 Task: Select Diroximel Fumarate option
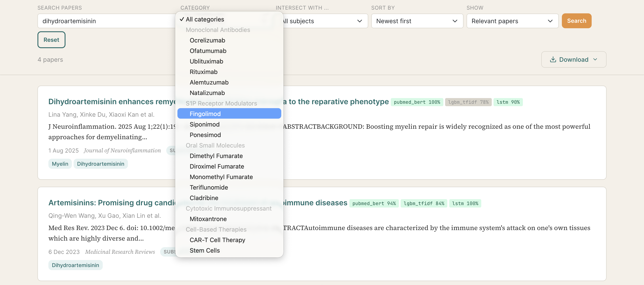(x=229, y=166)
